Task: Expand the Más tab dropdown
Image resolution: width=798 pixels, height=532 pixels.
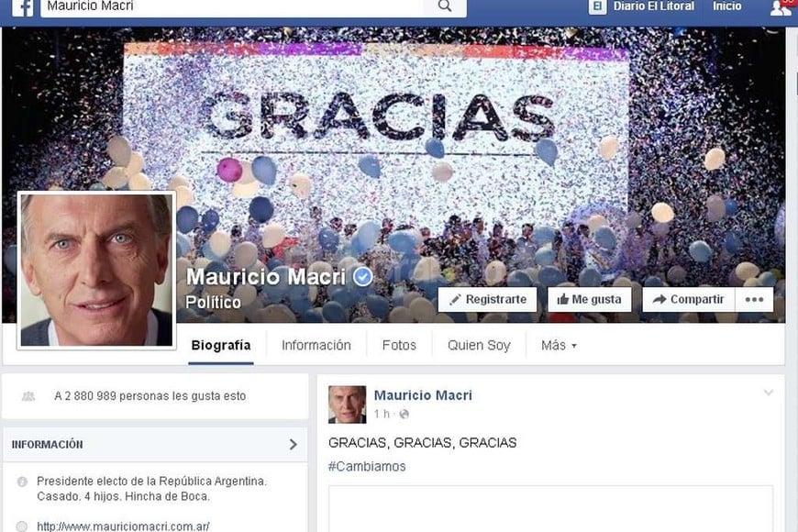Action: click(x=559, y=346)
